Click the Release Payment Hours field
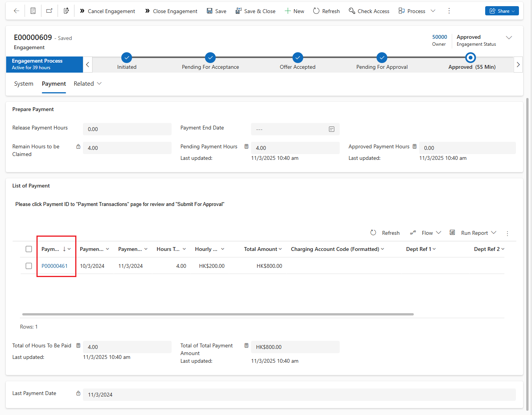532x415 pixels. [127, 129]
